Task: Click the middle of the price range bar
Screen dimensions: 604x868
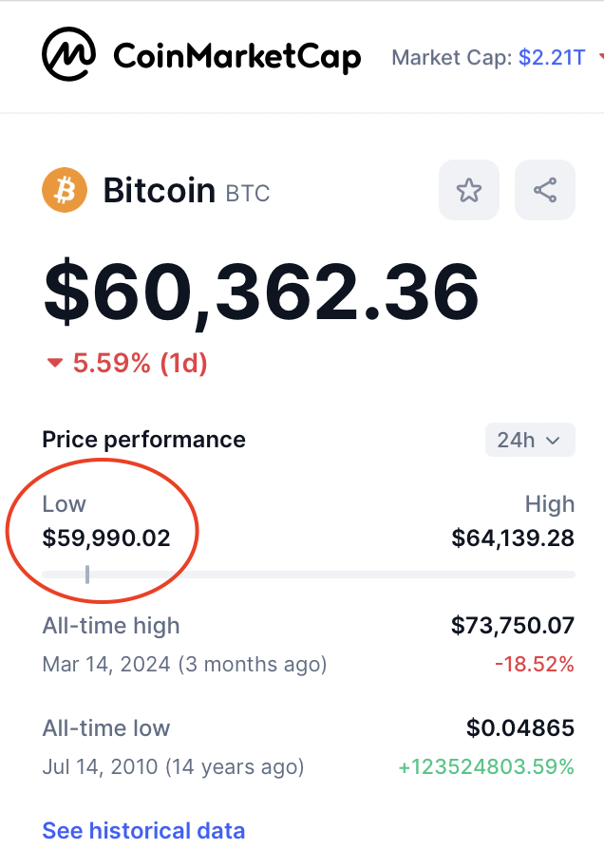Action: click(309, 575)
